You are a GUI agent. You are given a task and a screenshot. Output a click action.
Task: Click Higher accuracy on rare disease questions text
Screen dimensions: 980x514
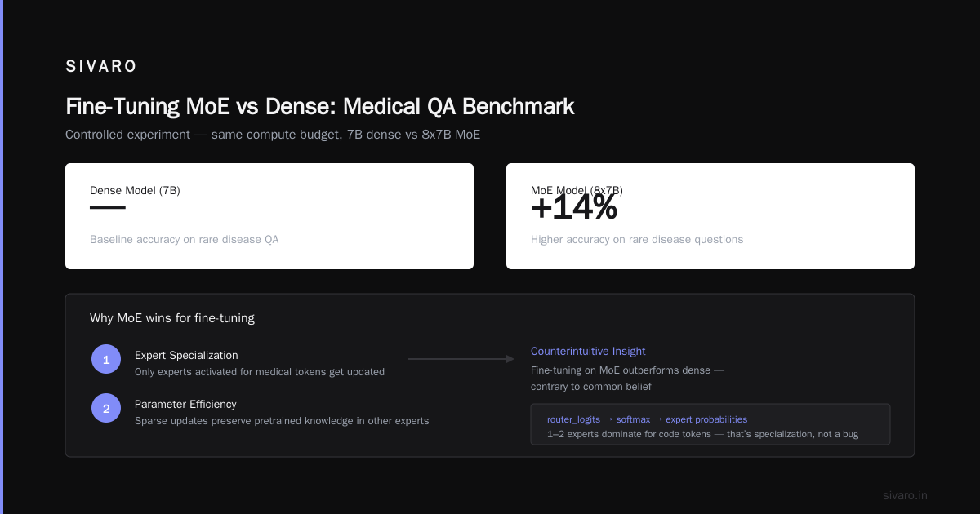pyautogui.click(x=637, y=240)
